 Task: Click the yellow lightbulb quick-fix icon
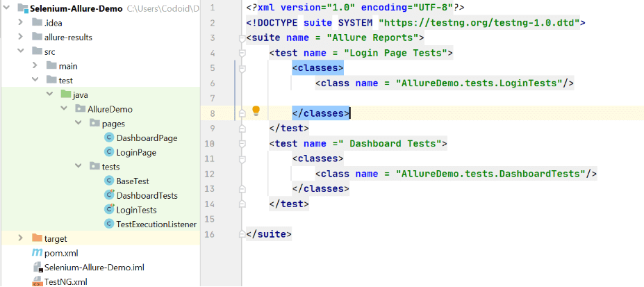(256, 111)
